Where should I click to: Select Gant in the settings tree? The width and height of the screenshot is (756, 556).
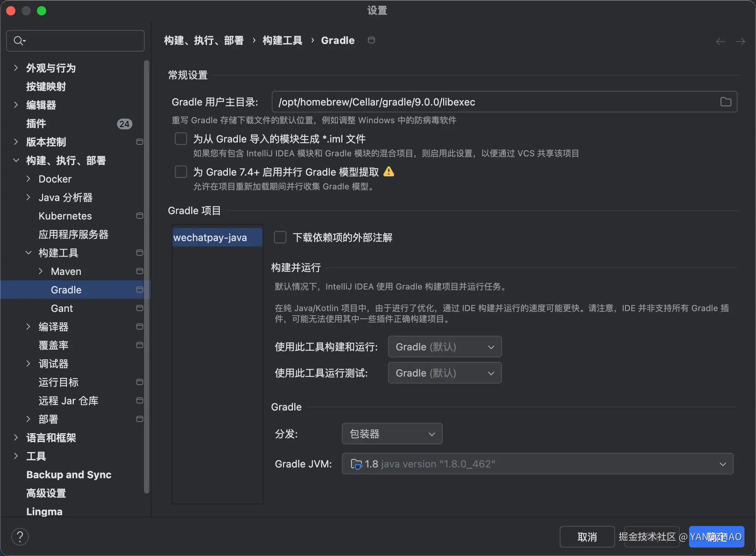[x=62, y=308]
